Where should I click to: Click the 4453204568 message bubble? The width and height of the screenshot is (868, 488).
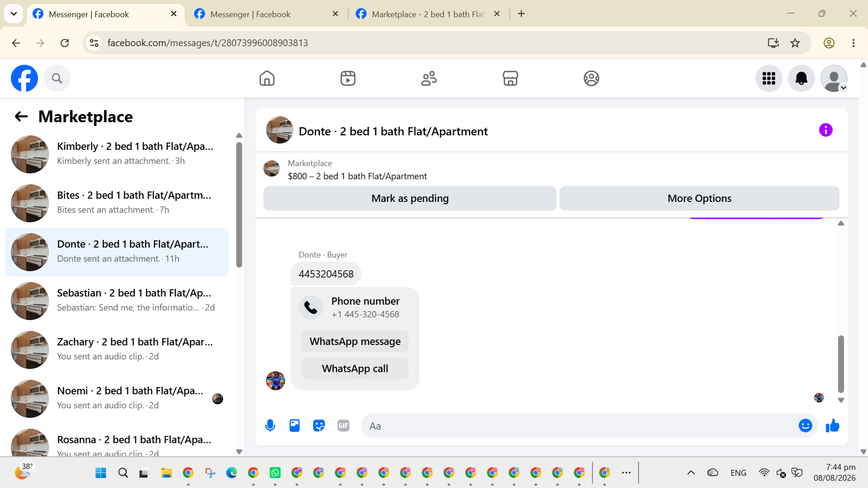click(326, 274)
